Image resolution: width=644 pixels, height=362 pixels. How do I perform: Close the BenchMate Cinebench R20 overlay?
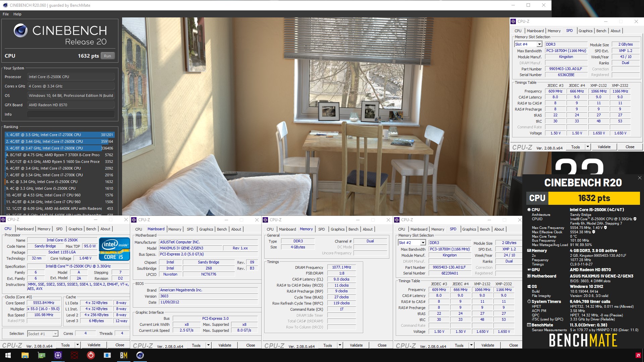[639, 178]
